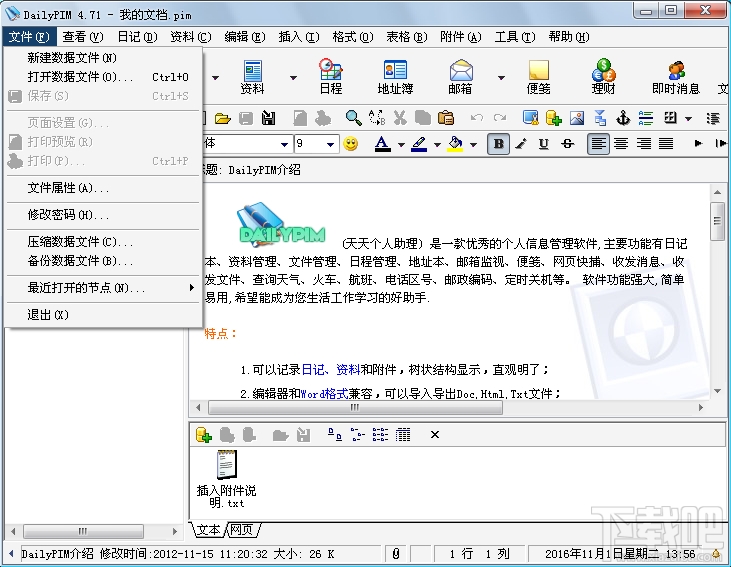
Task: Open the 日程 schedule module
Action: click(331, 77)
